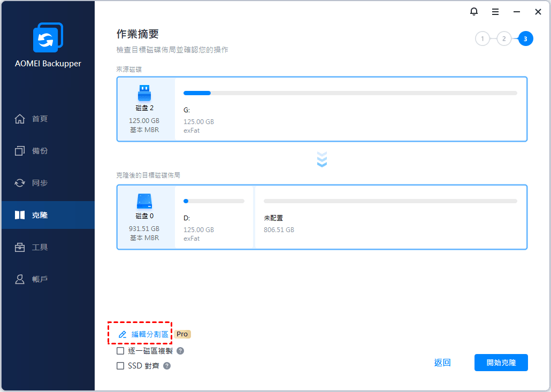The image size is (551, 392).
Task: Click the 克隆後的目標磁碟佈局 label
Action: 148,175
